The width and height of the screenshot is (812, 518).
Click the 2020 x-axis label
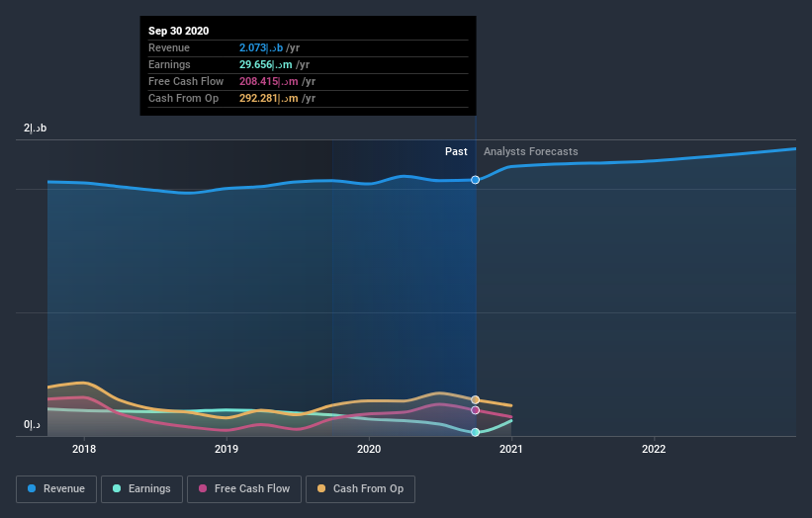click(x=369, y=449)
